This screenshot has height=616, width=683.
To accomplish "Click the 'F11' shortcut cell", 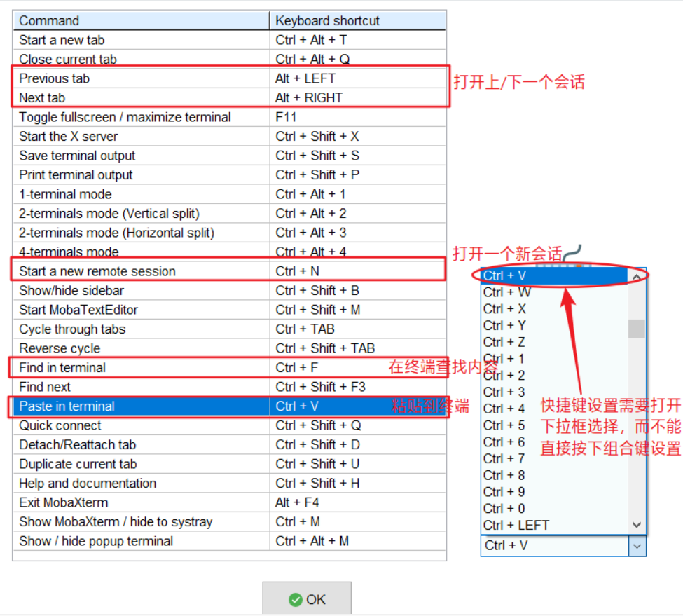I will coord(358,117).
